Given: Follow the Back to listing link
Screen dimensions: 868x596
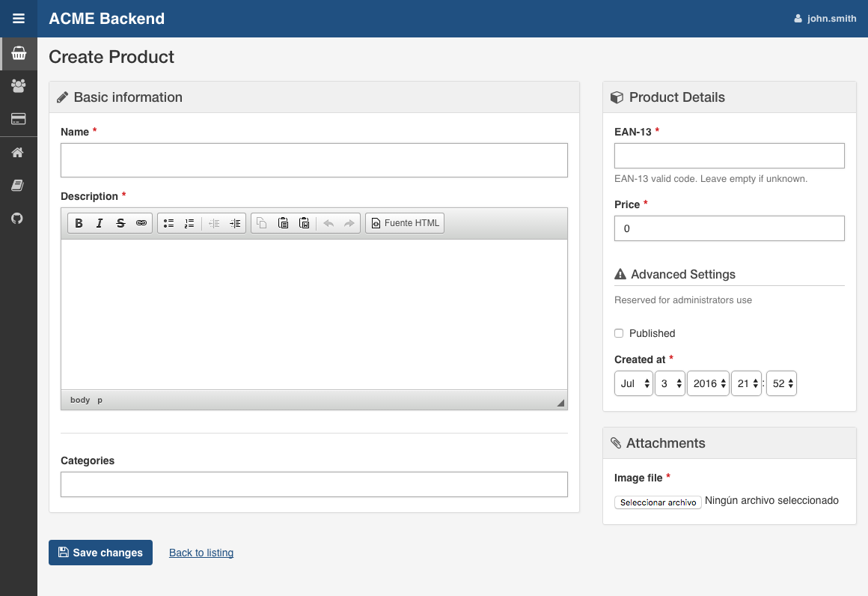Looking at the screenshot, I should 201,553.
